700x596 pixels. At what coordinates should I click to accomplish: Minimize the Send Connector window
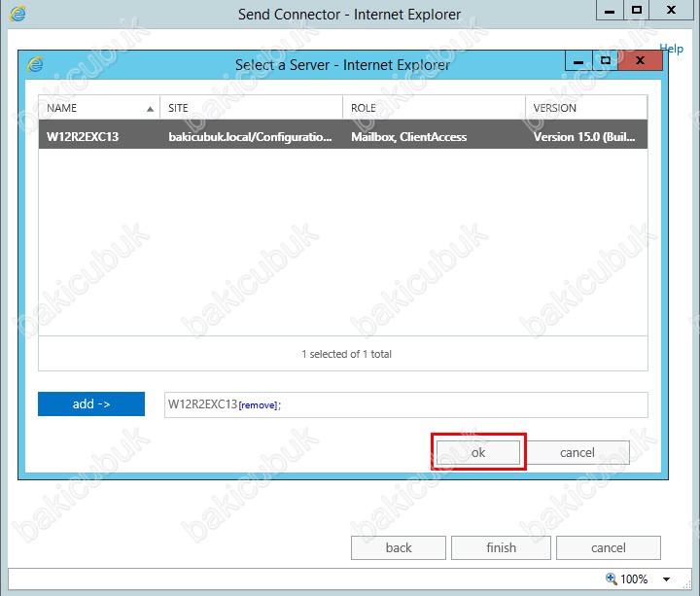(610, 10)
